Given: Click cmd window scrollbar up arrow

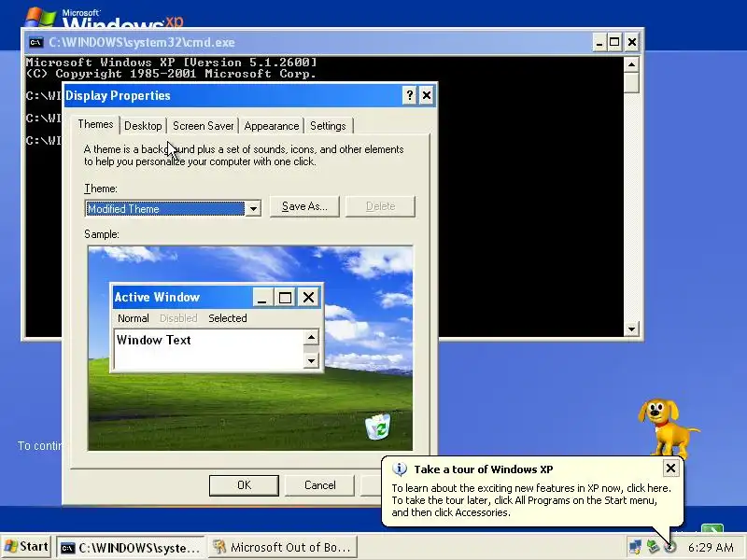Looking at the screenshot, I should pos(631,64).
